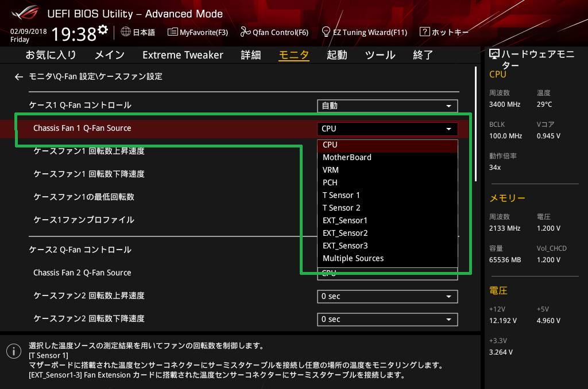Click memory frequency value 2133 MHz
588x389 pixels.
[504, 228]
